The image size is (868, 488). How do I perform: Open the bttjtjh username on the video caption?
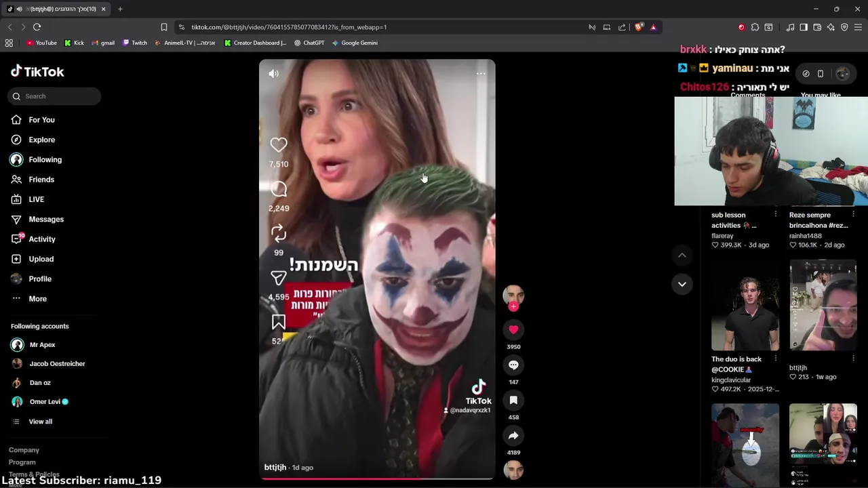275,468
